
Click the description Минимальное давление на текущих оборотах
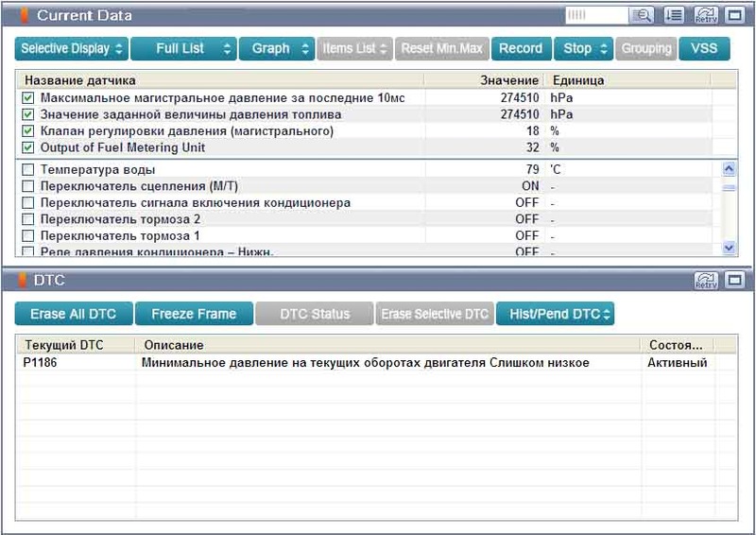coord(365,362)
